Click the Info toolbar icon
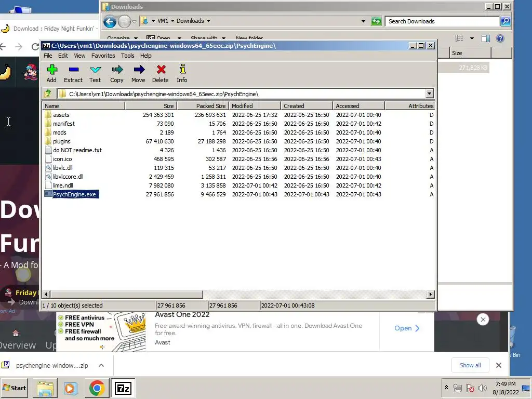Image resolution: width=532 pixels, height=399 pixels. coord(182,74)
